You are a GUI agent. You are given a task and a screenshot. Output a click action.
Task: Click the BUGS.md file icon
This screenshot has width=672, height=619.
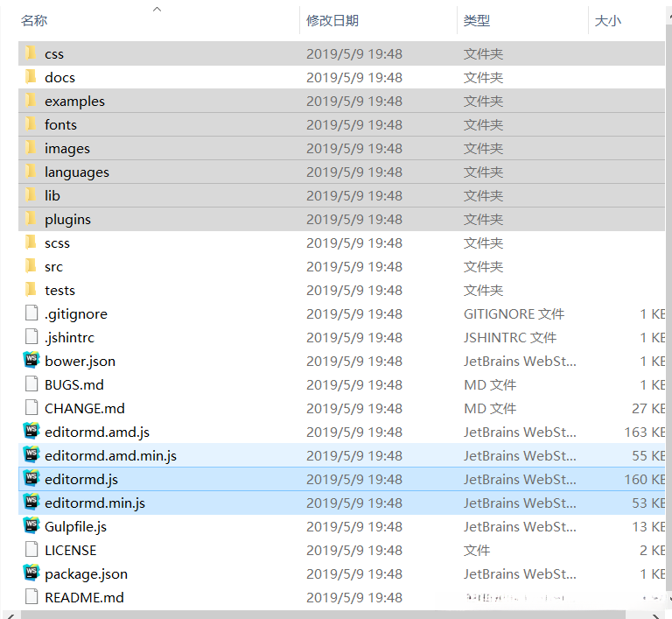[31, 384]
